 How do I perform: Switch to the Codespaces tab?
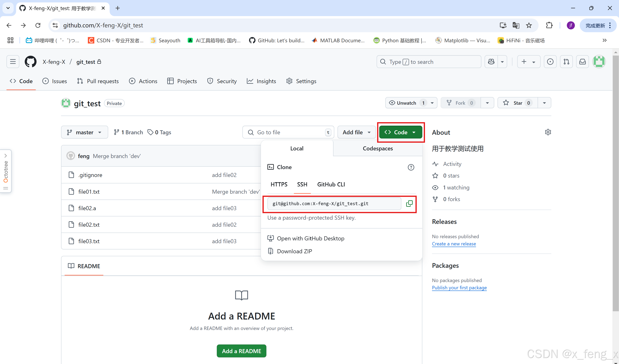coord(378,149)
